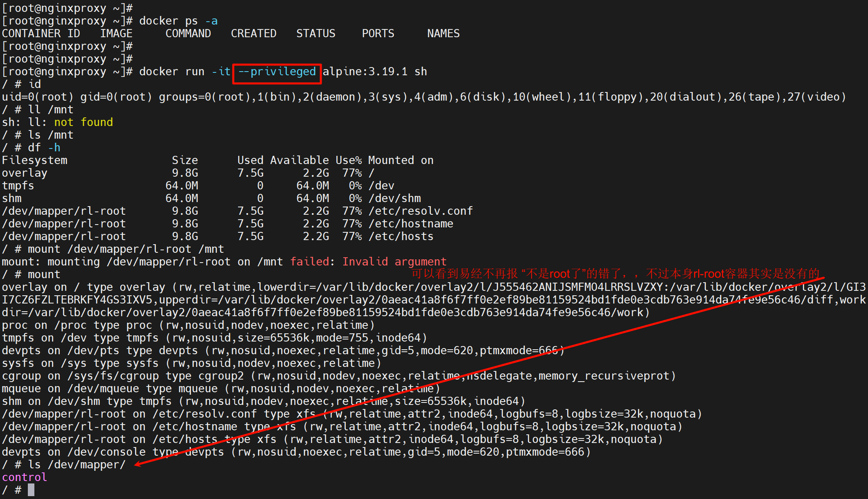868x499 pixels.
Task: Click the 'cgroup2' filesystem type text
Action: pos(221,376)
